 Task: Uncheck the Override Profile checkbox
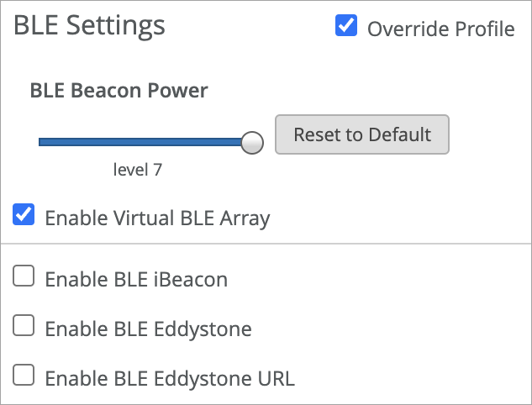(x=345, y=27)
